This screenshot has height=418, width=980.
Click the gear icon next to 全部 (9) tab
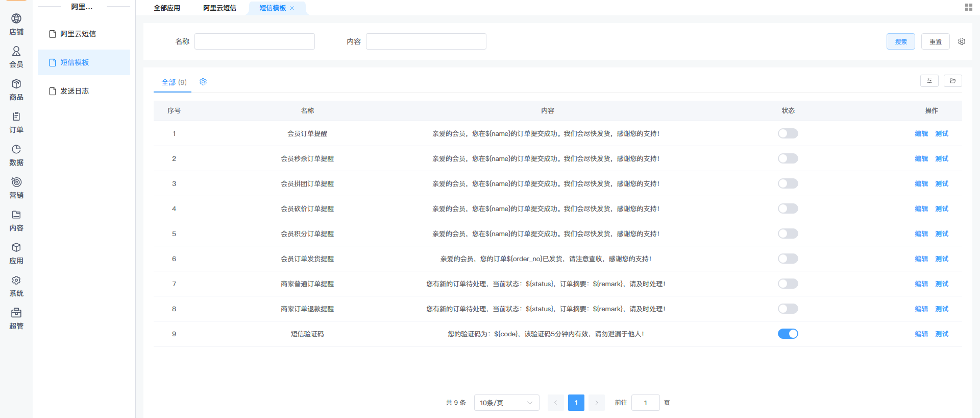pyautogui.click(x=203, y=82)
